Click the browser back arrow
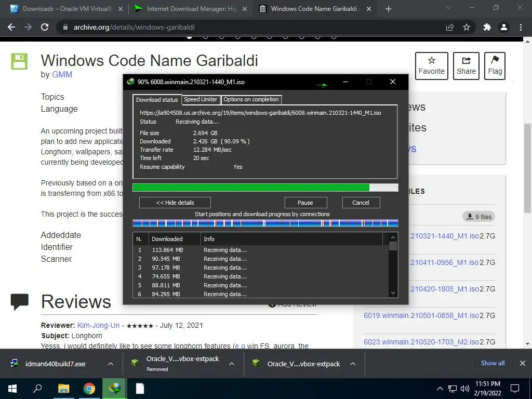532x399 pixels. pos(11,27)
